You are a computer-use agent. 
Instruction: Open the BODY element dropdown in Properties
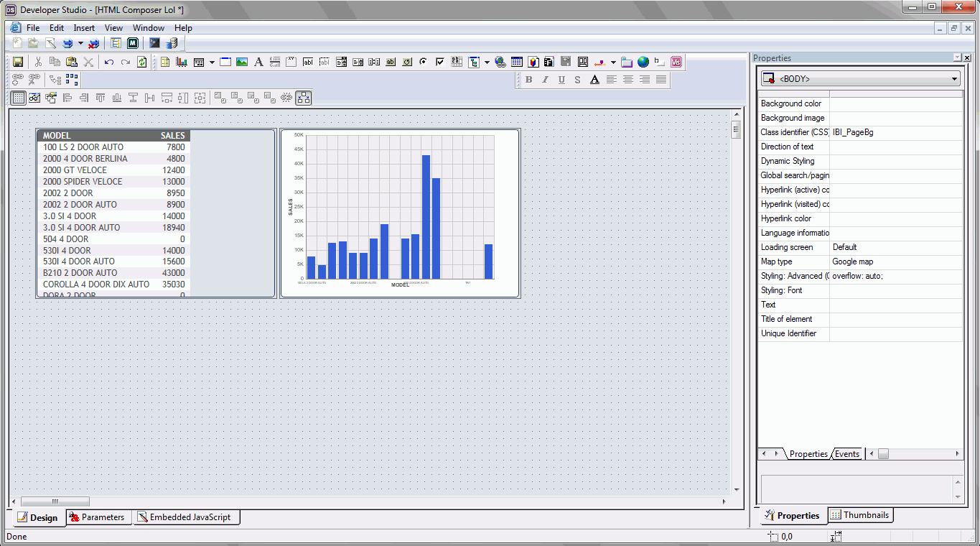coord(954,79)
